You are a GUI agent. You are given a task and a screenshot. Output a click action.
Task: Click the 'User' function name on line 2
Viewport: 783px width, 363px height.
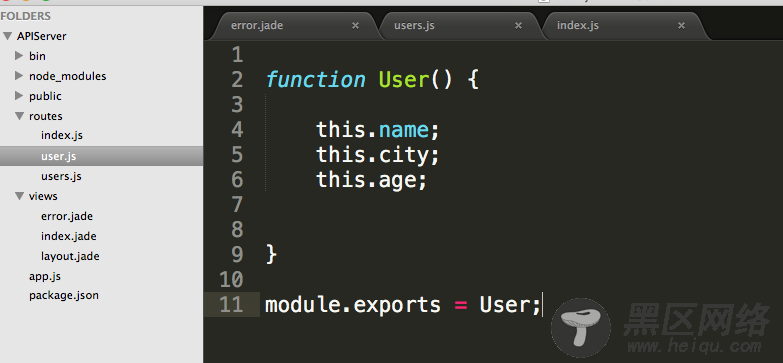[x=403, y=80]
